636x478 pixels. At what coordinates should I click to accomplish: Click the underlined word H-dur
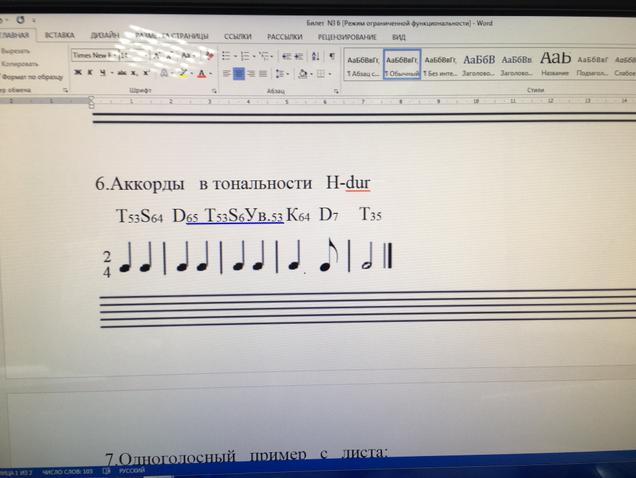(x=348, y=183)
